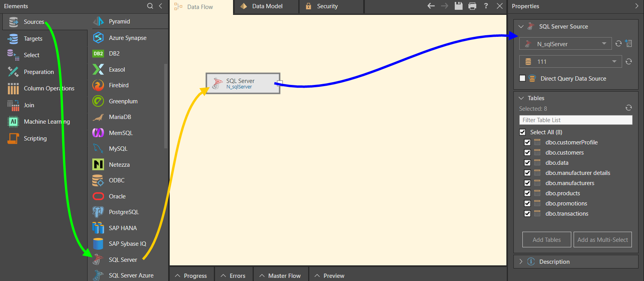Collapse the SQL Server Source section
This screenshot has height=281, width=644.
[x=521, y=27]
